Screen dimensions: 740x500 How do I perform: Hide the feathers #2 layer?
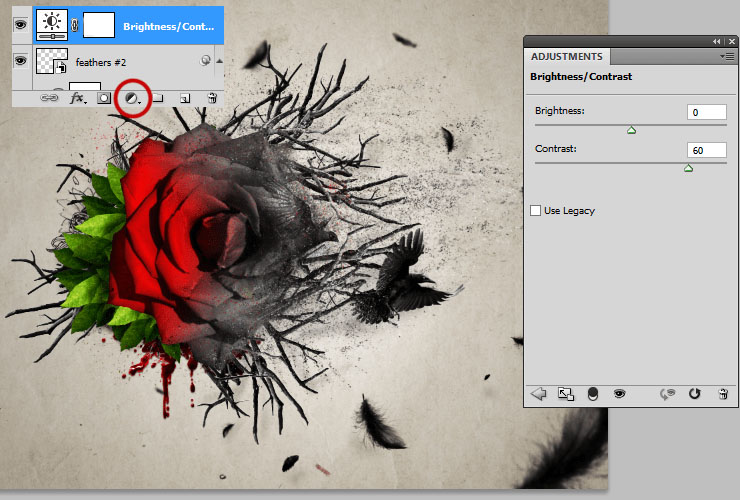21,60
